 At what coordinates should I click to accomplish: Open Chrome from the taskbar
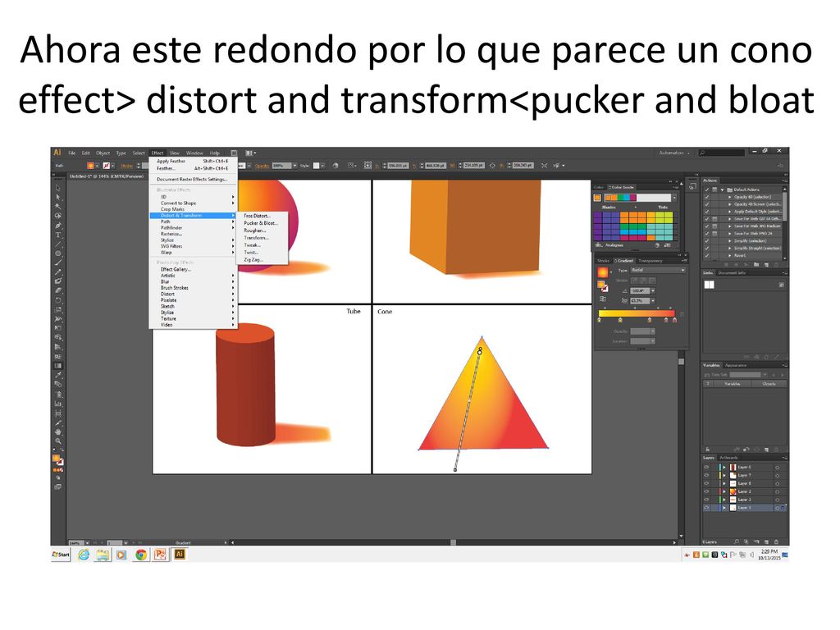[141, 555]
